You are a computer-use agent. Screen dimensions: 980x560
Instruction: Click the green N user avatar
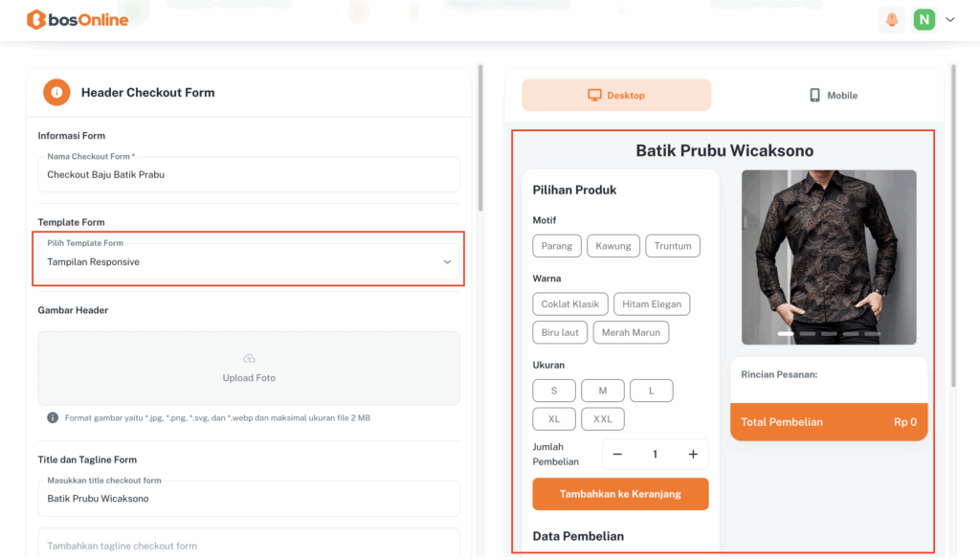[924, 19]
